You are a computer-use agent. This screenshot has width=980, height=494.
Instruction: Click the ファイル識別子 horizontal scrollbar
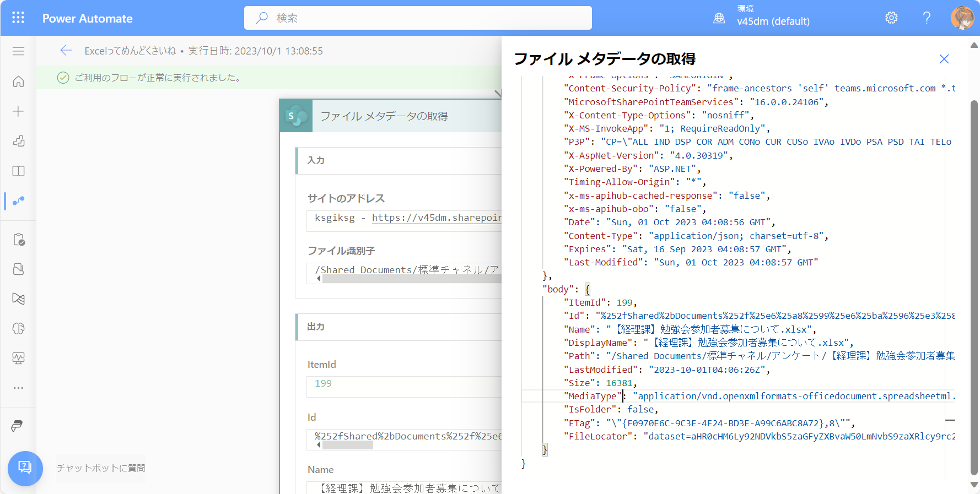click(x=411, y=279)
